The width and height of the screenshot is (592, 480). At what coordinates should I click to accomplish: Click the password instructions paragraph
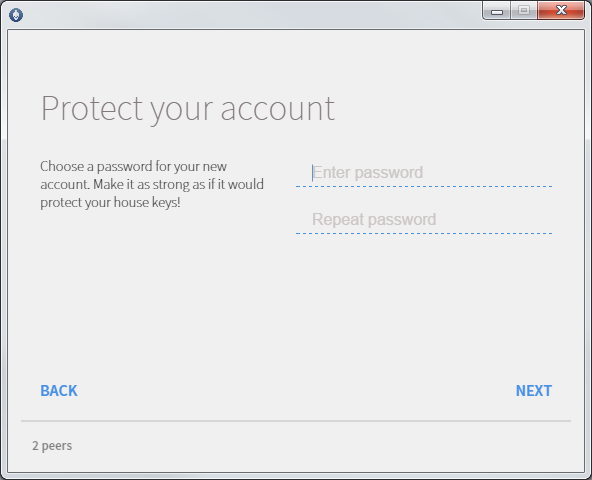pos(152,184)
